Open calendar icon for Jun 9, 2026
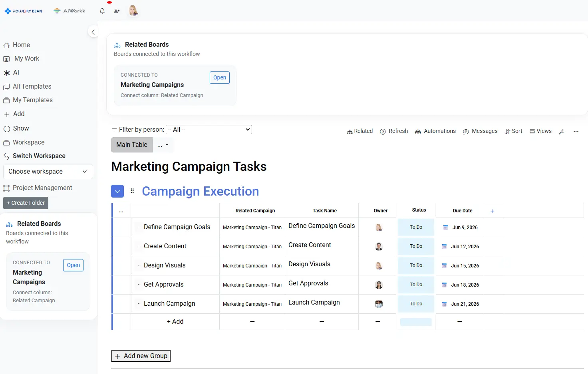Viewport: 588px width, 374px height. 445,228
